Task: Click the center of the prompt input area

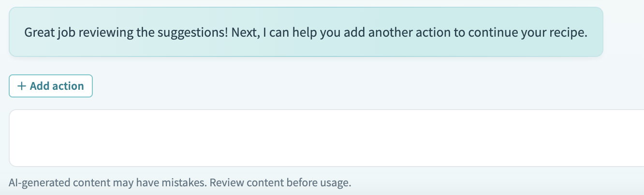Action: tap(326, 138)
